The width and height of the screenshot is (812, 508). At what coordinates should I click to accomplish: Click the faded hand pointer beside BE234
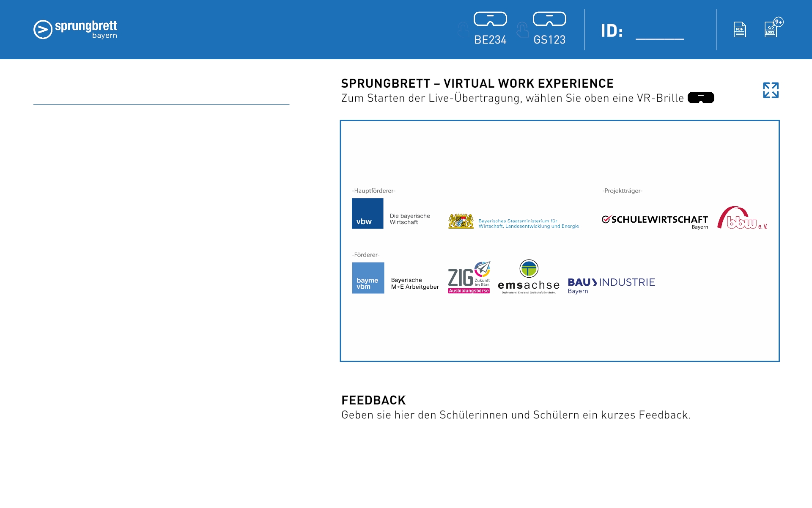pyautogui.click(x=463, y=30)
